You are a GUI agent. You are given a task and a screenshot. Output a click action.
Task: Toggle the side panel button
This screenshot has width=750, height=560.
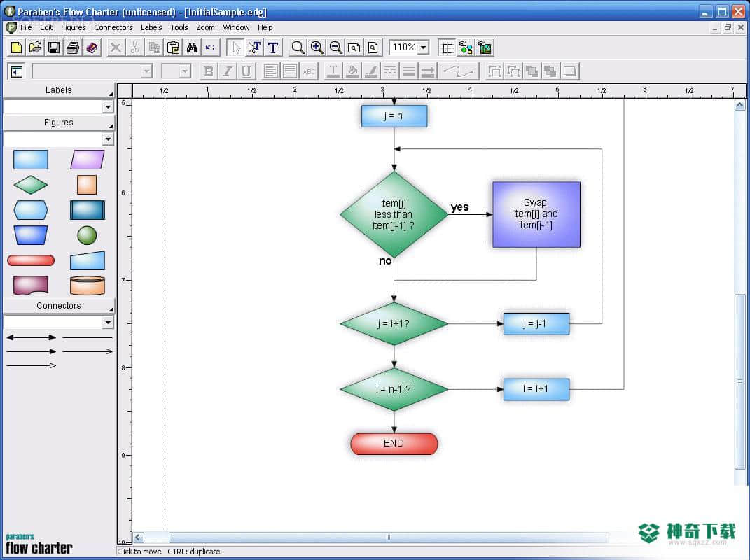(16, 71)
